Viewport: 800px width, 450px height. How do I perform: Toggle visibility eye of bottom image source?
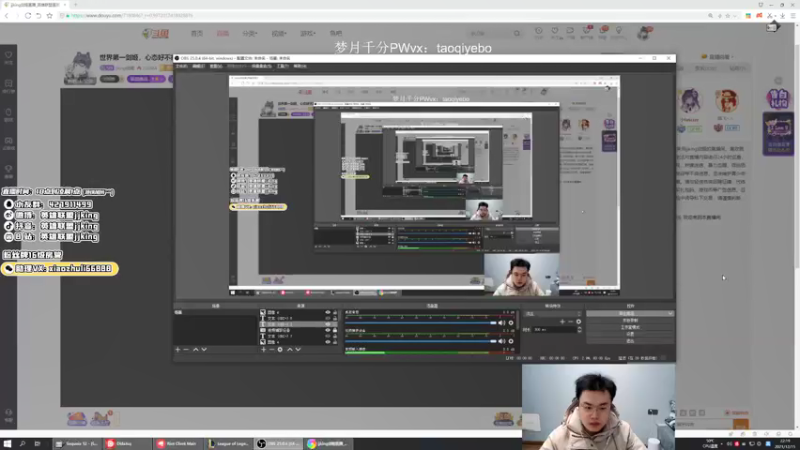pos(328,342)
